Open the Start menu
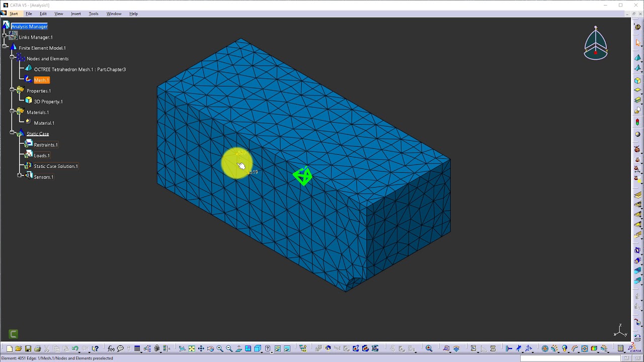The height and width of the screenshot is (362, 644). (14, 14)
